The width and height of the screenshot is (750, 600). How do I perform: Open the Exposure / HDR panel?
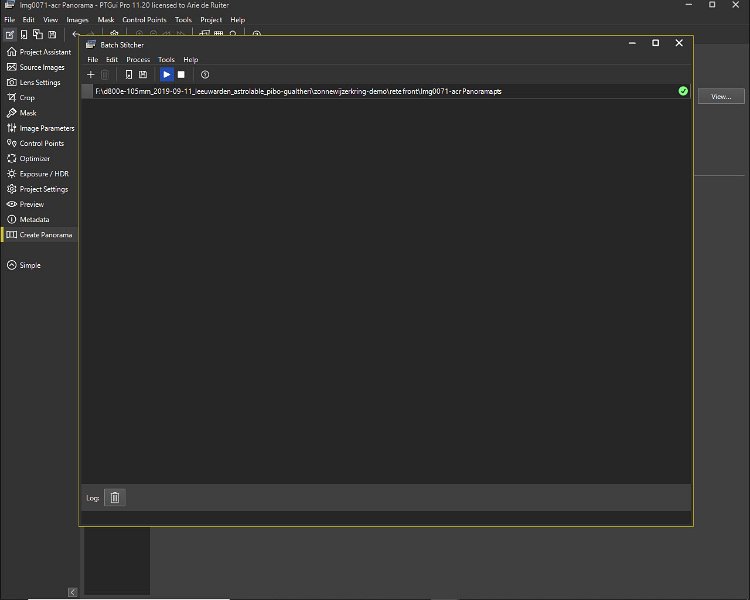pyautogui.click(x=43, y=174)
